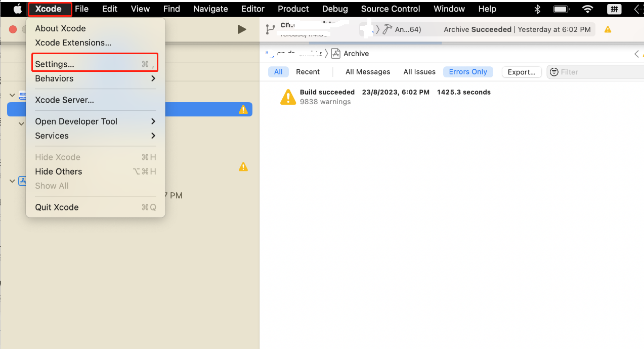Open the Debug menu
Screen dimensions: 644x349
coord(335,9)
